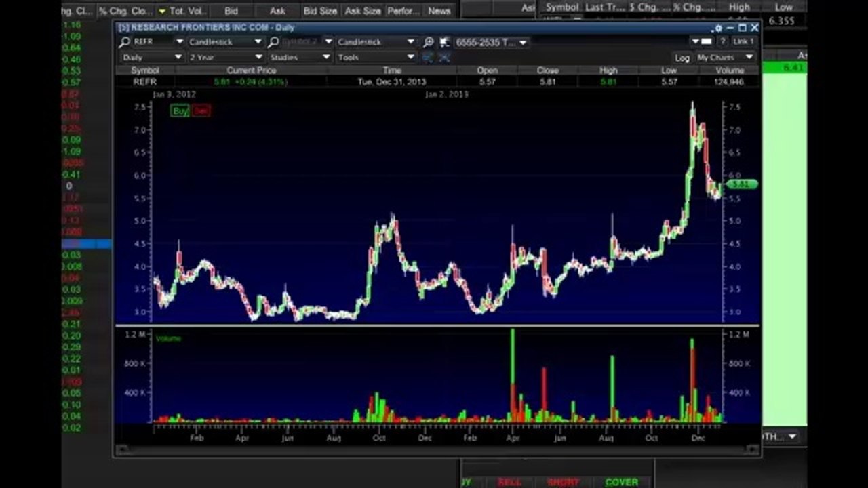Click the Open column header
868x488 pixels.
[x=487, y=70]
